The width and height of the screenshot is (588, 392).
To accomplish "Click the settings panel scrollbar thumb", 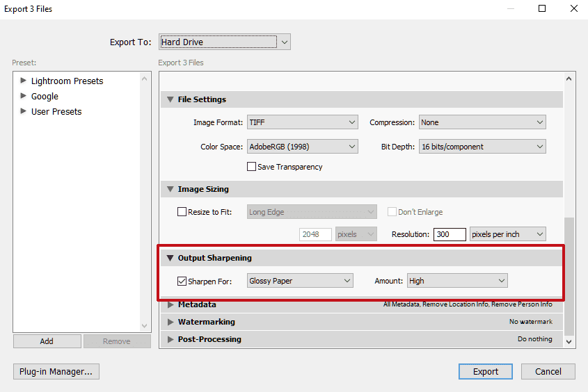I will (569, 277).
